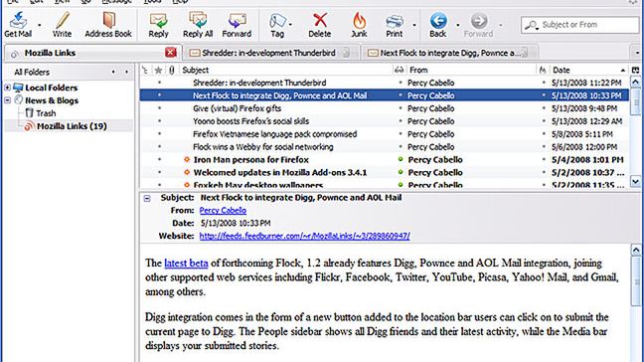
Task: Click the thread column header icon
Action: click(144, 71)
